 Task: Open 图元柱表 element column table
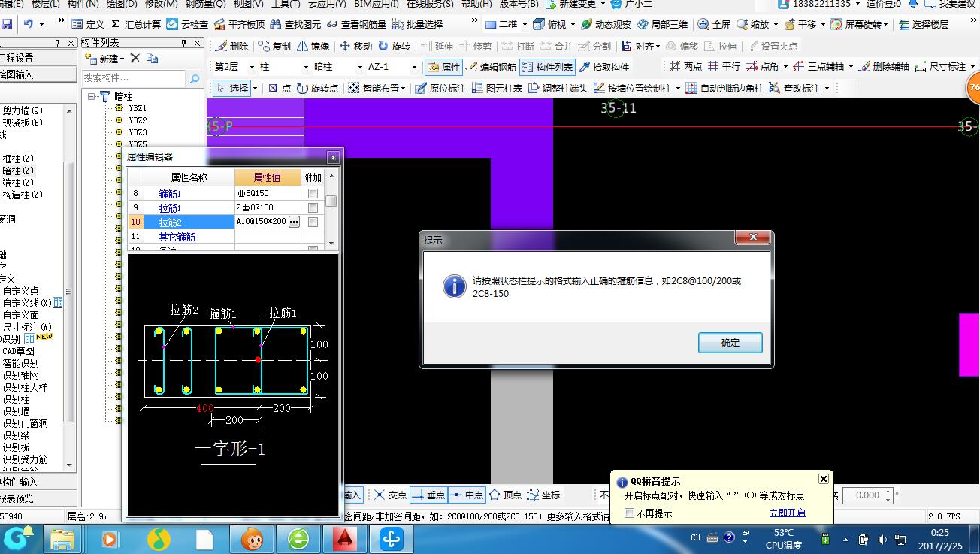(x=496, y=88)
